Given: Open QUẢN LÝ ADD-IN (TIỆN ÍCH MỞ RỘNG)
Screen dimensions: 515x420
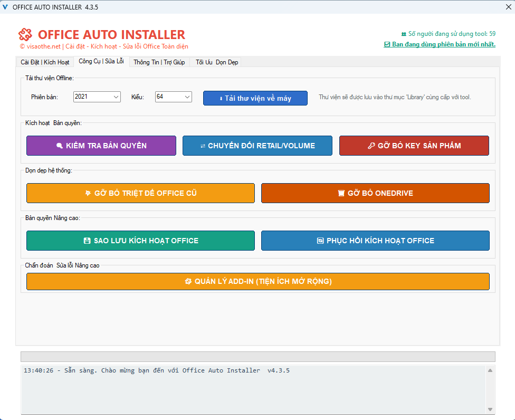Looking at the screenshot, I should tap(258, 281).
